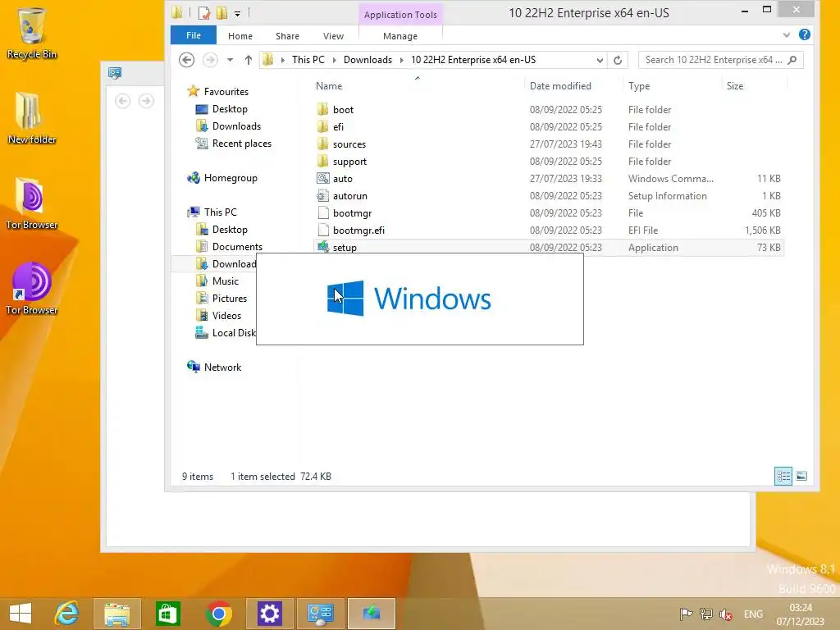Click the Windows Start button
Image resolution: width=840 pixels, height=630 pixels.
click(21, 614)
